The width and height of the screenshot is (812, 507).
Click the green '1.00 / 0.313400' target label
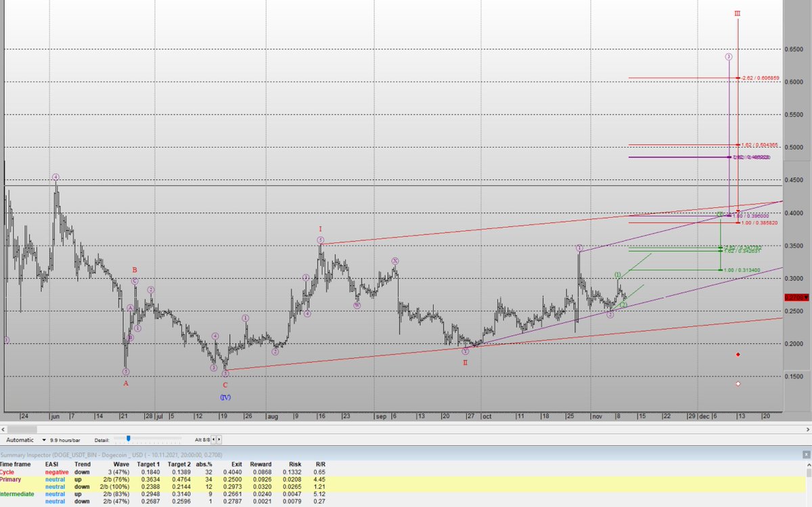tap(742, 270)
